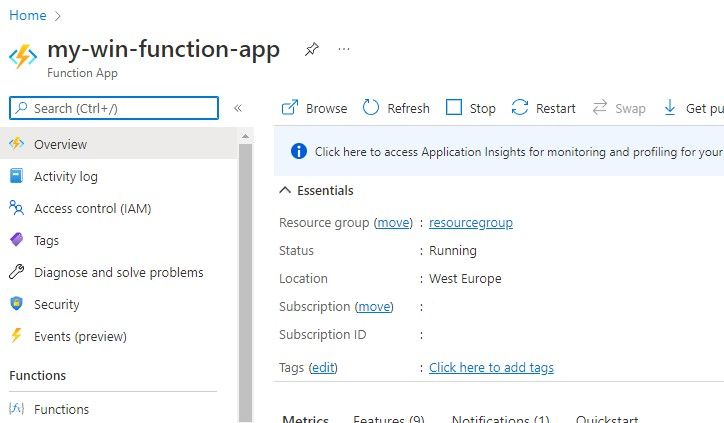Viewport: 724px width, 423px height.
Task: Stop the function app
Action: 471,108
